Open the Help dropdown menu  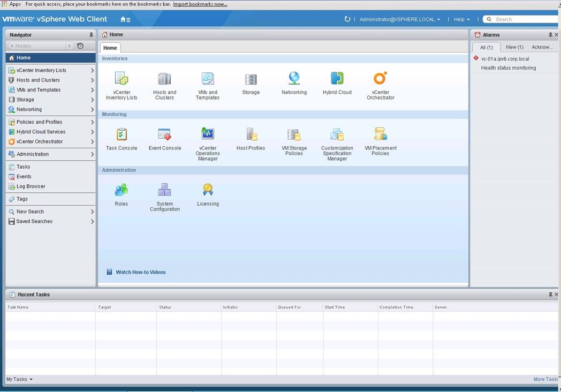pos(461,19)
